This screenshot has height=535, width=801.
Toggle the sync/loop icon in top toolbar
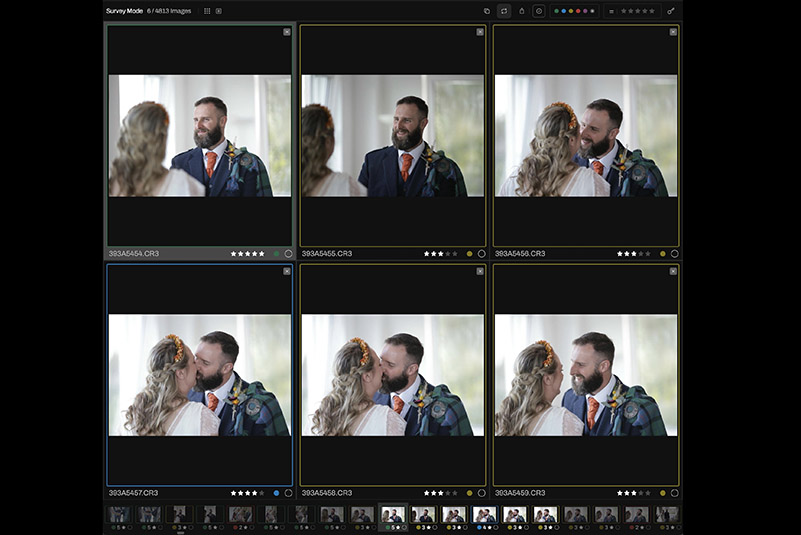tap(504, 11)
